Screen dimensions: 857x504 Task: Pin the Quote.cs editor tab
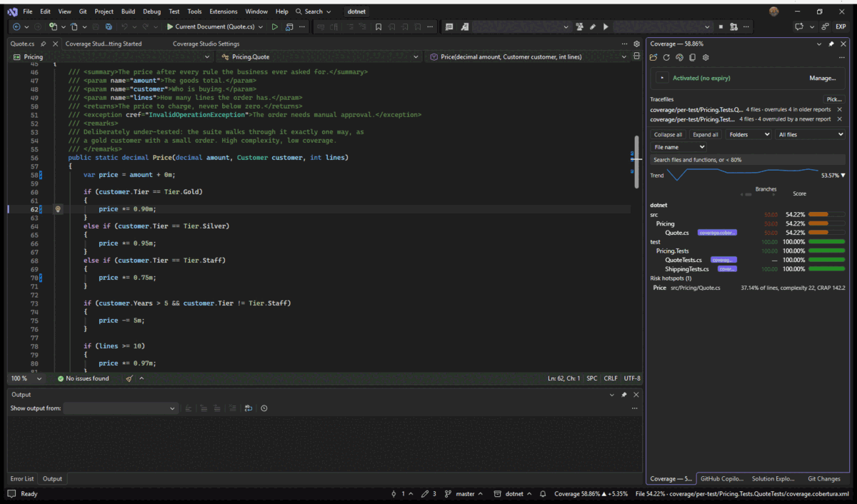44,44
